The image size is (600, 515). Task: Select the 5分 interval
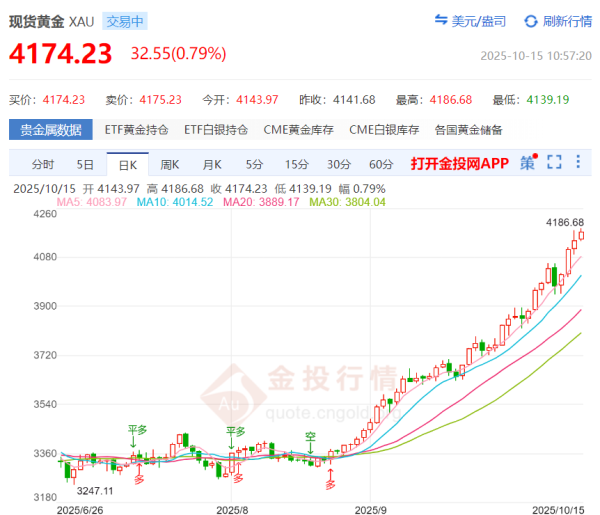coord(254,164)
